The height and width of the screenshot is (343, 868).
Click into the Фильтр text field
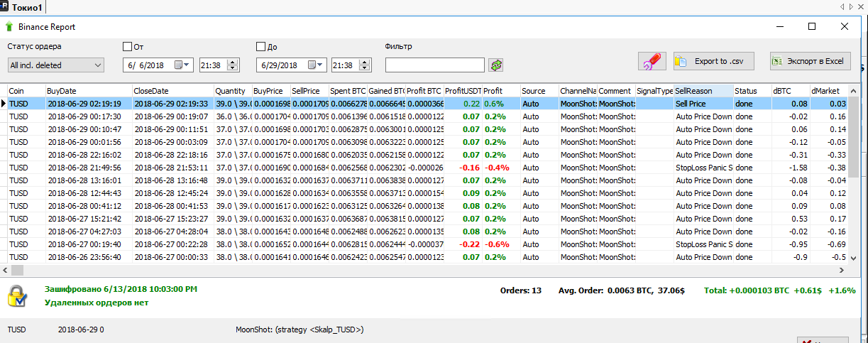434,65
